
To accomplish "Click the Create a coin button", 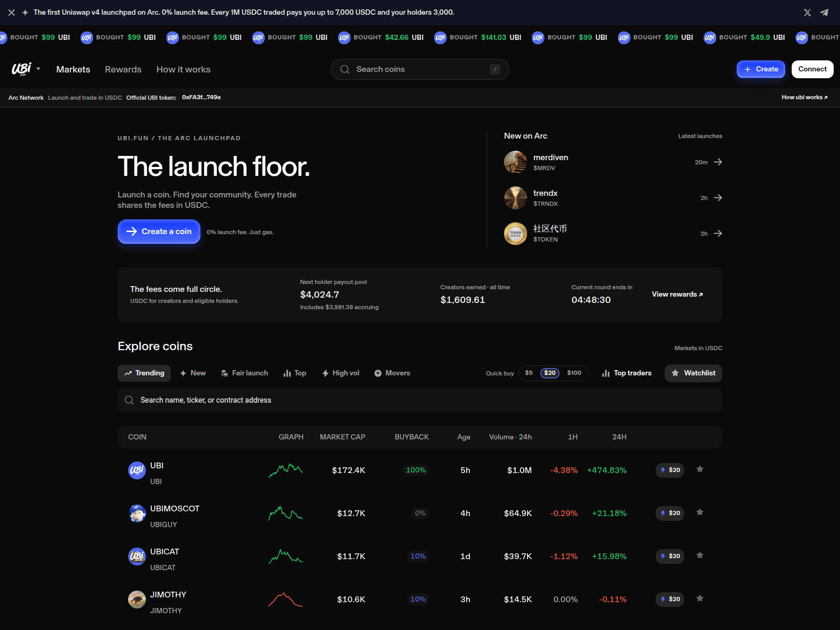I will (x=159, y=232).
